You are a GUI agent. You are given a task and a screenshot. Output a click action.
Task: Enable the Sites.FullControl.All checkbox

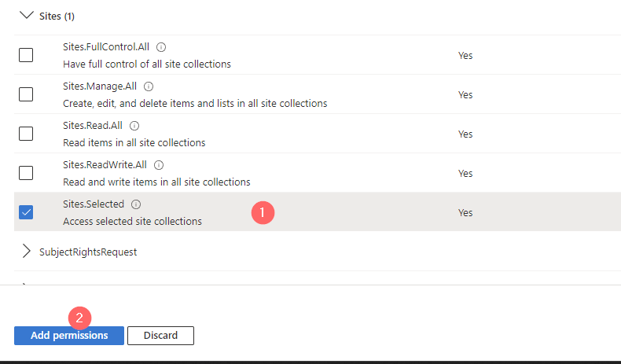click(x=26, y=55)
